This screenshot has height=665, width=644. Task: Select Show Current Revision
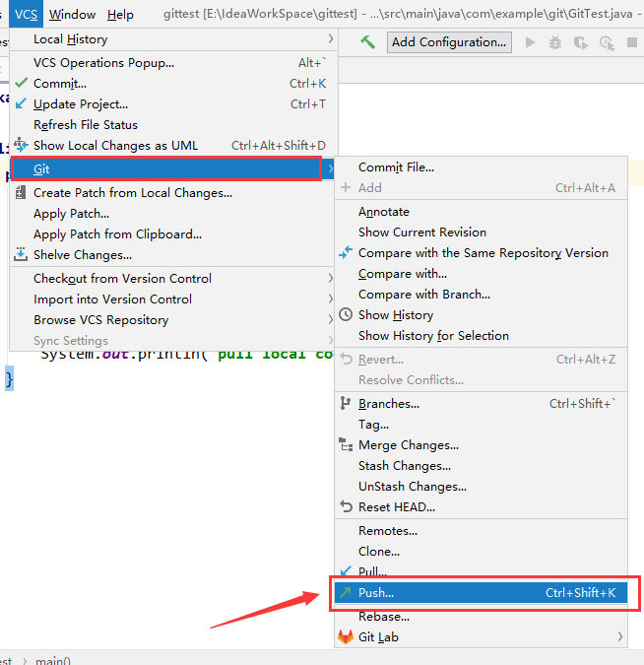click(481, 232)
